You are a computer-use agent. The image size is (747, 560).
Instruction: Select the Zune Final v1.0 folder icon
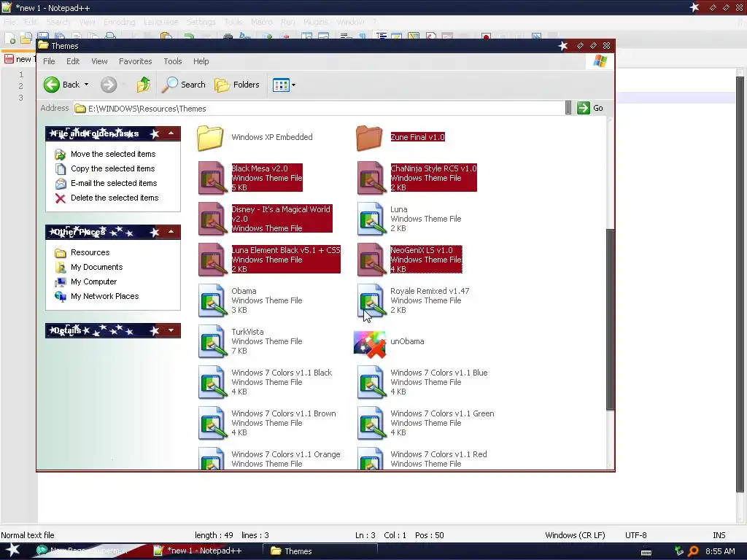(370, 138)
